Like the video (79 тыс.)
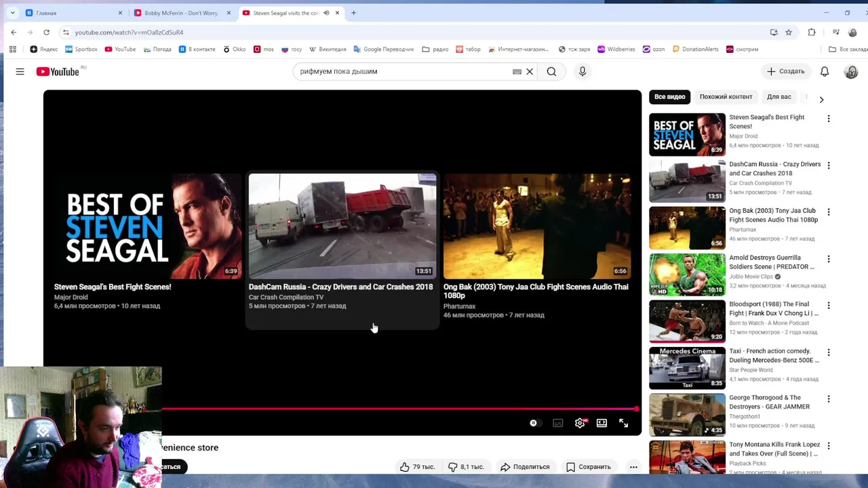The image size is (868, 488). pos(417,466)
